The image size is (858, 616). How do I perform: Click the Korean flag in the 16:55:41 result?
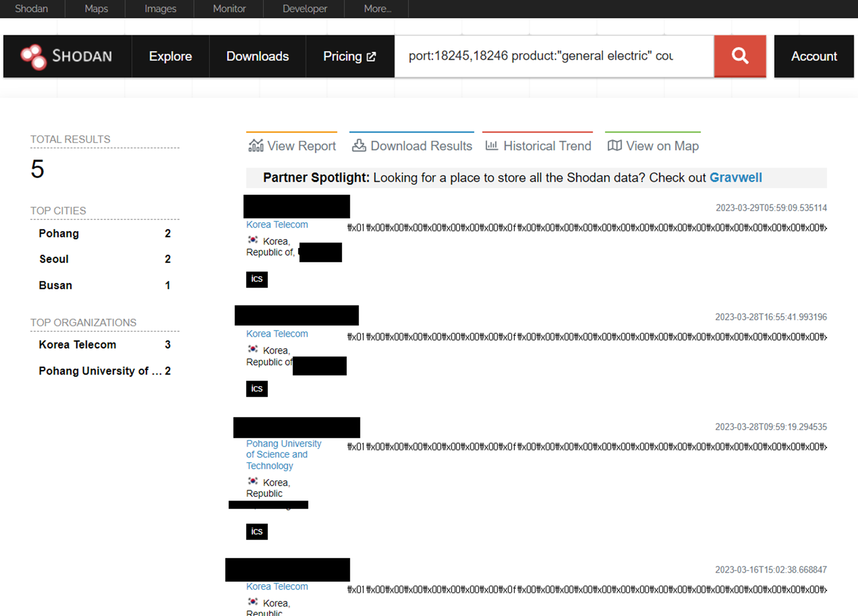point(253,349)
